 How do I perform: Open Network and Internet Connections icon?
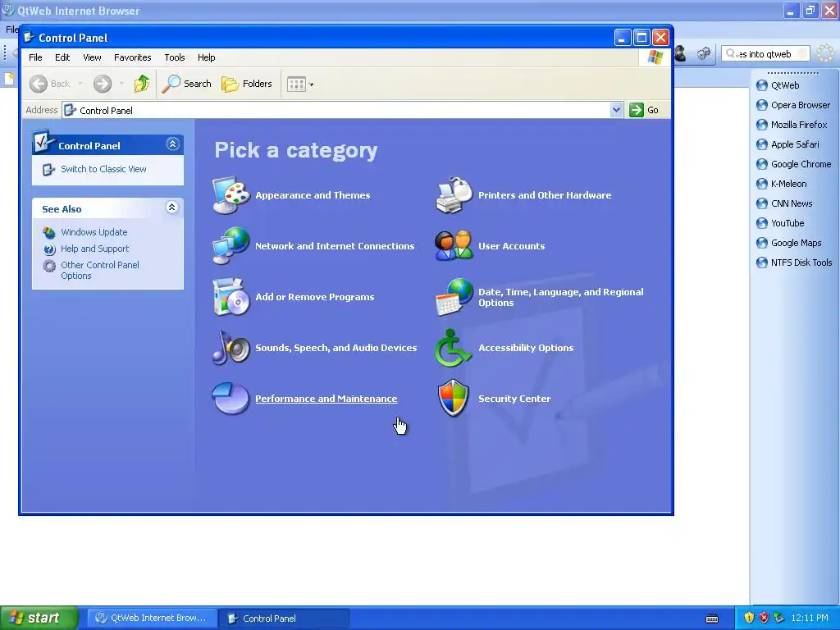(231, 246)
